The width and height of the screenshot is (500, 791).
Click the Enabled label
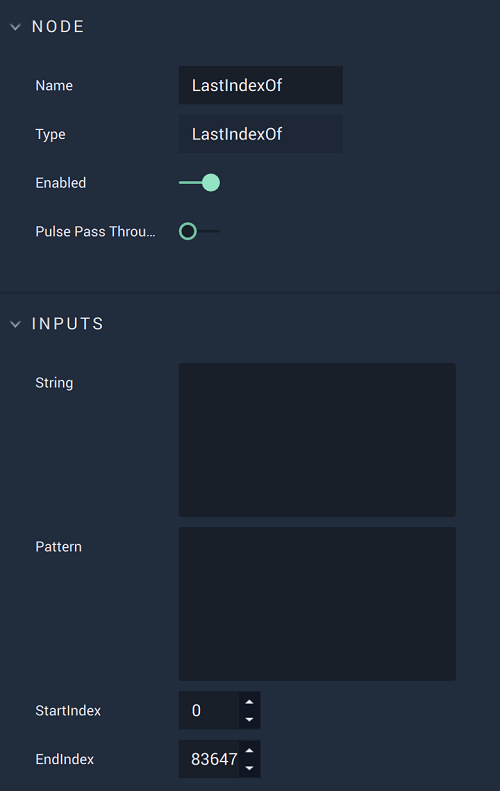click(61, 183)
